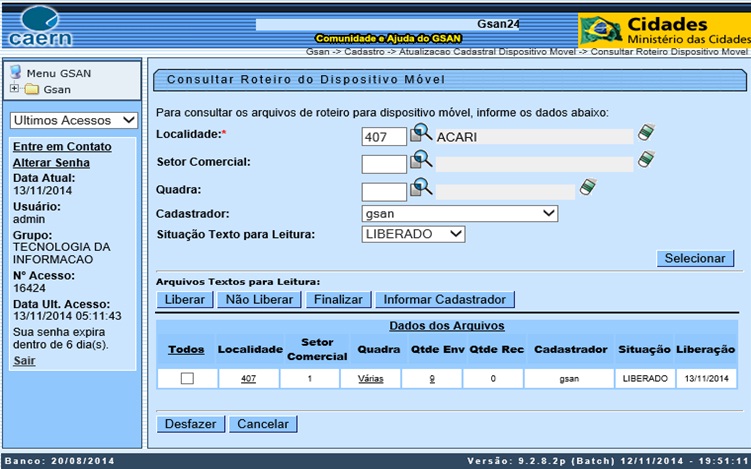Click the Todos column header link
The height and width of the screenshot is (469, 751).
click(x=186, y=349)
